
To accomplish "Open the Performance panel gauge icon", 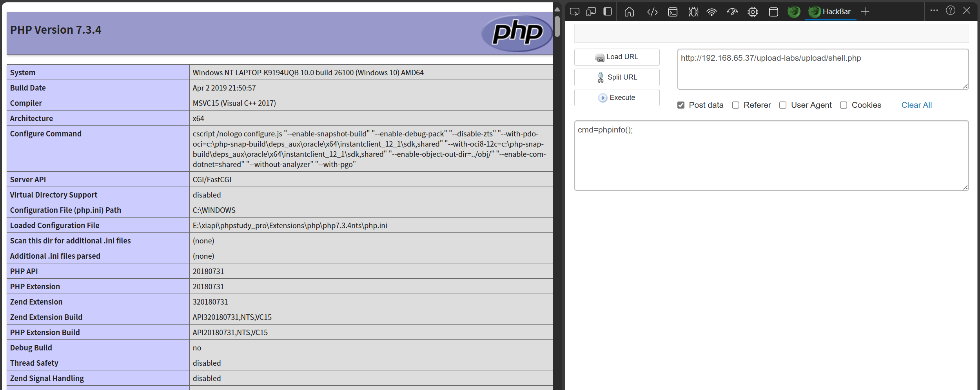I will click(732, 12).
